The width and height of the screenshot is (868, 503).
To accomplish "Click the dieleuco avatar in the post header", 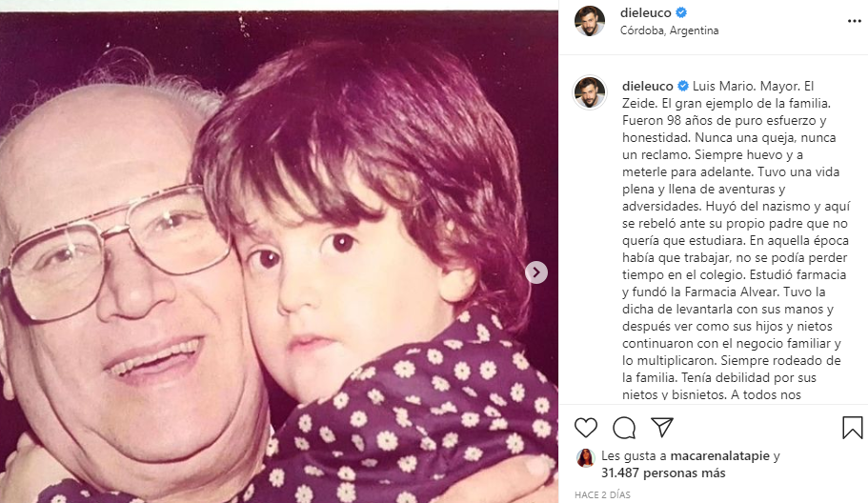I will pyautogui.click(x=590, y=21).
